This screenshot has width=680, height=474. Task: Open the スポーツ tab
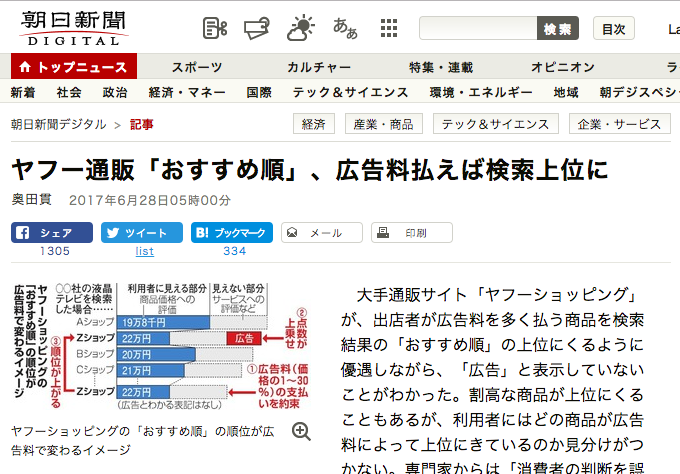pos(197,67)
